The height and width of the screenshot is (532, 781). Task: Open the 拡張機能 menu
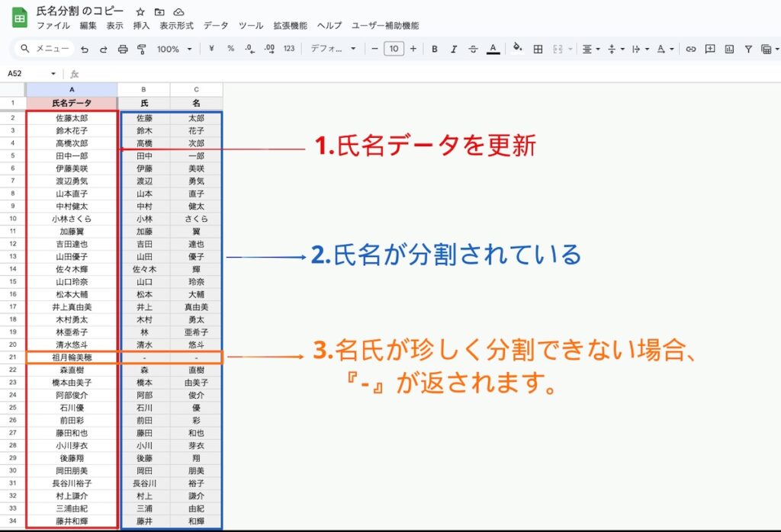(x=291, y=26)
